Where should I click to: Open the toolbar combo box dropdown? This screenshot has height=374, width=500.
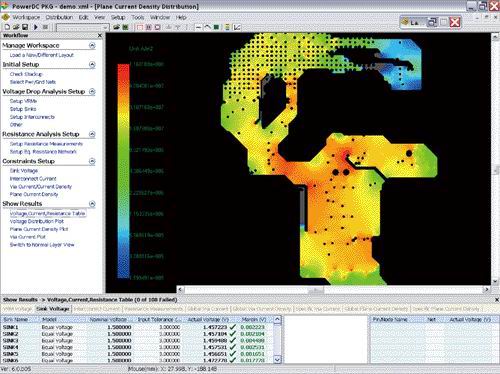tap(106, 27)
